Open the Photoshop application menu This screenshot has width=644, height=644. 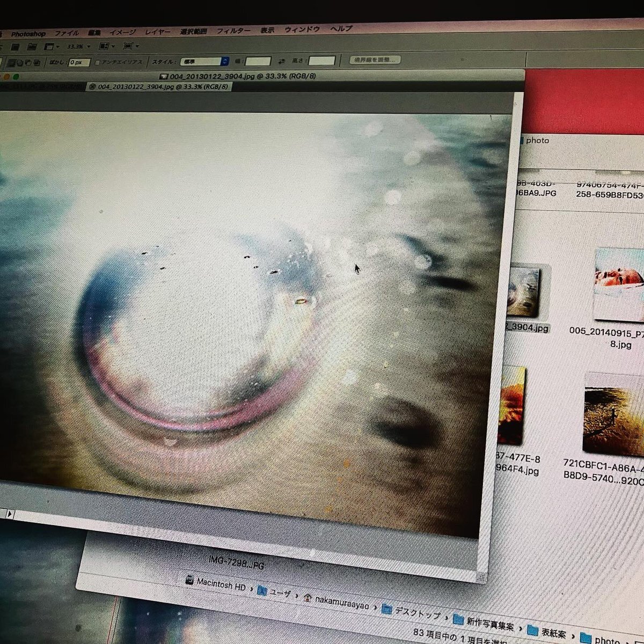click(x=28, y=34)
